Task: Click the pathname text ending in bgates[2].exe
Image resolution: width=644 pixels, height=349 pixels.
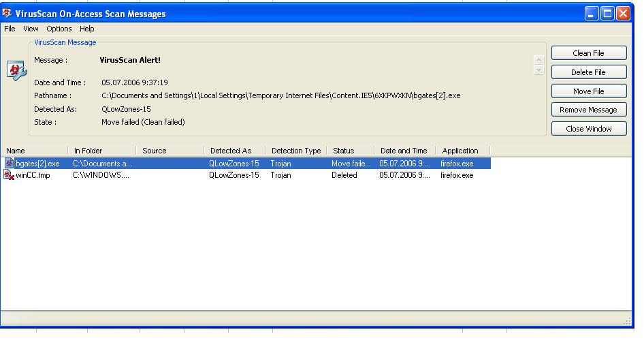Action: (281, 96)
